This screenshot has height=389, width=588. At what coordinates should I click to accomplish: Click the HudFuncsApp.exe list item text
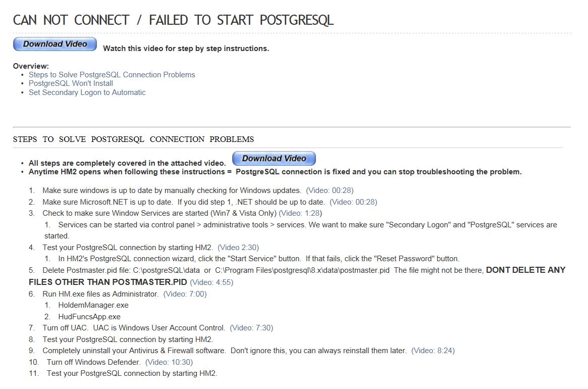pyautogui.click(x=89, y=317)
